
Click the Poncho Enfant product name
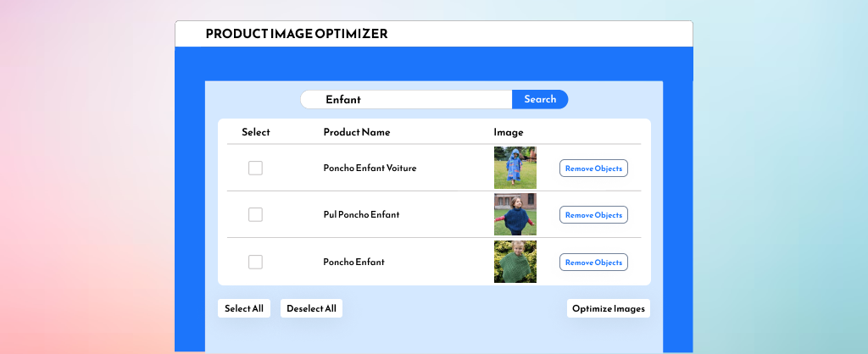(353, 263)
